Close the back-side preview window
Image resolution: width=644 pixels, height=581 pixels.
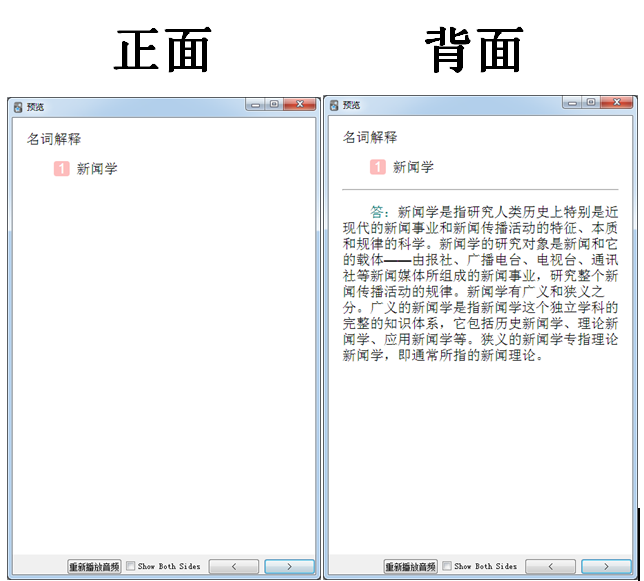pyautogui.click(x=616, y=102)
